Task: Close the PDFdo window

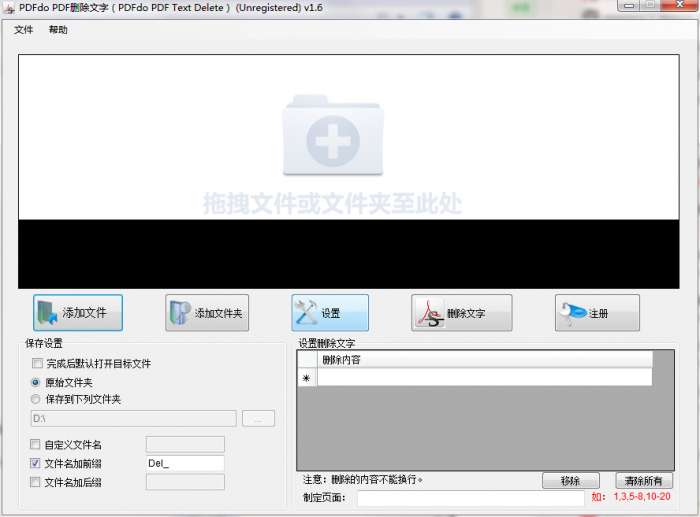Action: coord(680,5)
